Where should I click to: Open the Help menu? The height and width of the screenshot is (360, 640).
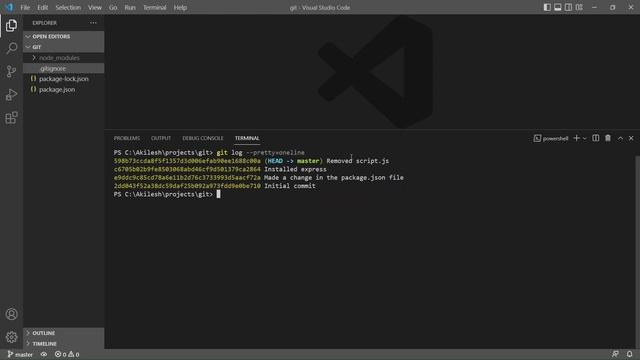tap(180, 7)
